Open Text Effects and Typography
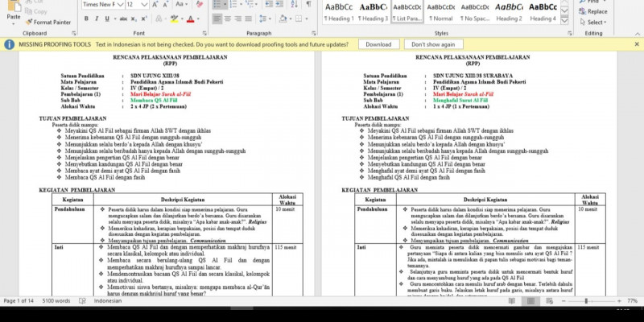This screenshot has height=322, width=644. coord(159,19)
